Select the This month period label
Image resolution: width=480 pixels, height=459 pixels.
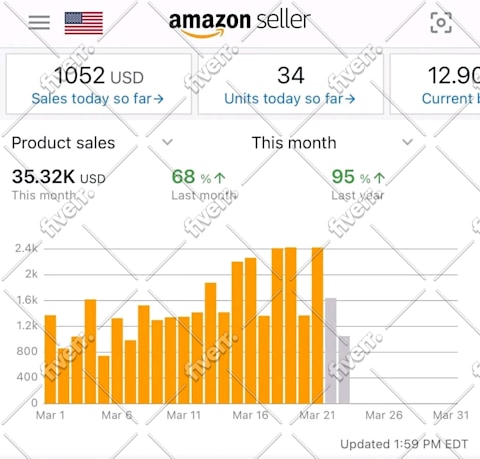[x=294, y=143]
